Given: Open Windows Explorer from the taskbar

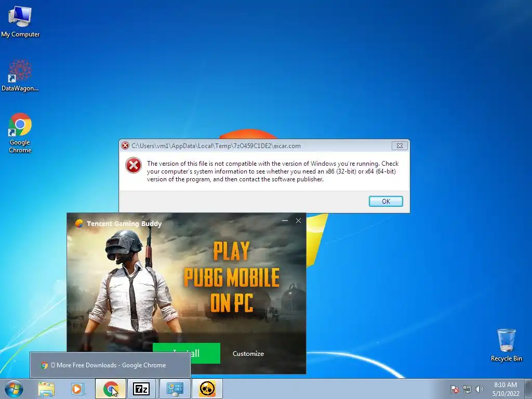Looking at the screenshot, I should (x=46, y=389).
